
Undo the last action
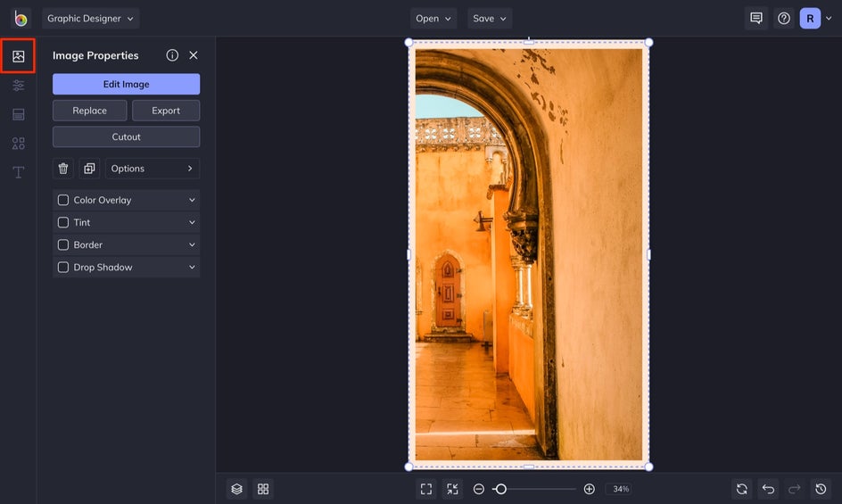point(768,489)
